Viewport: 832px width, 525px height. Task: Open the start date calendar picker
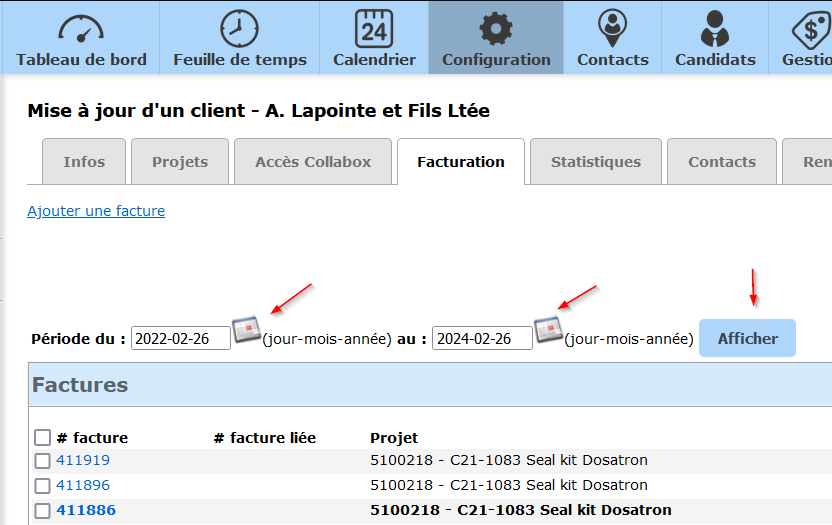pyautogui.click(x=246, y=329)
